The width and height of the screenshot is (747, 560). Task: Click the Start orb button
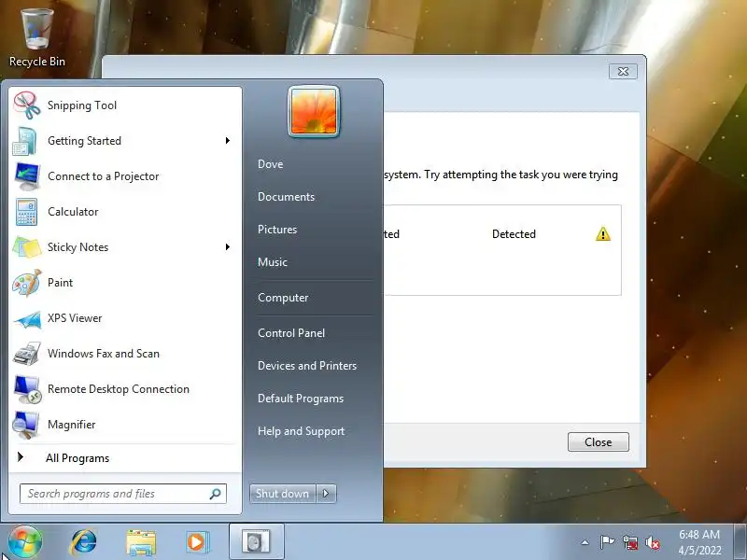coord(25,542)
